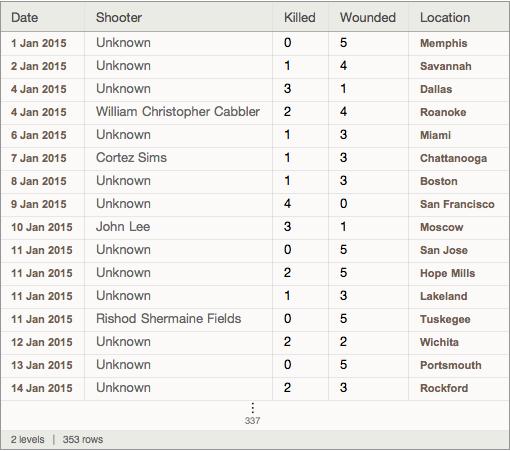510x451 pixels.
Task: Click Killed value in Roanoke row
Action: coord(287,112)
